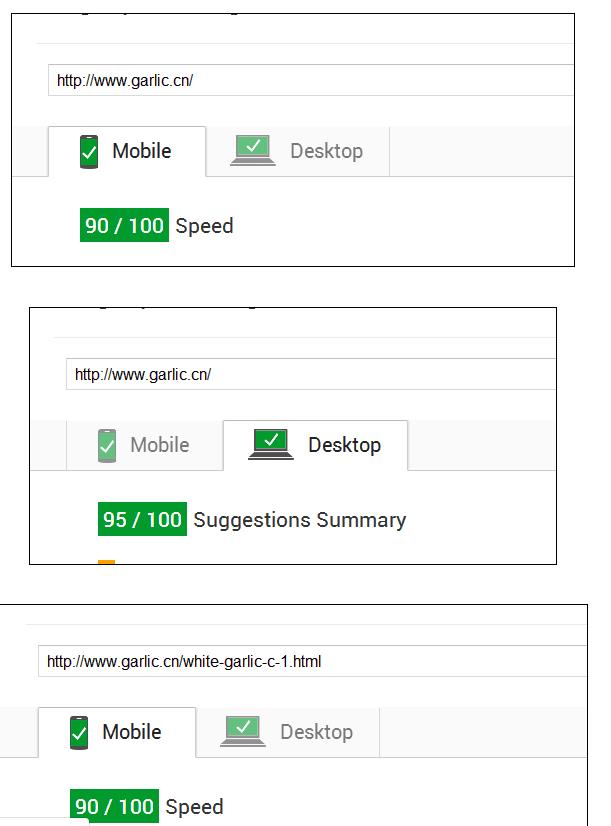This screenshot has width=611, height=826.
Task: Click the Suggestions Summary heading
Action: pos(299,520)
